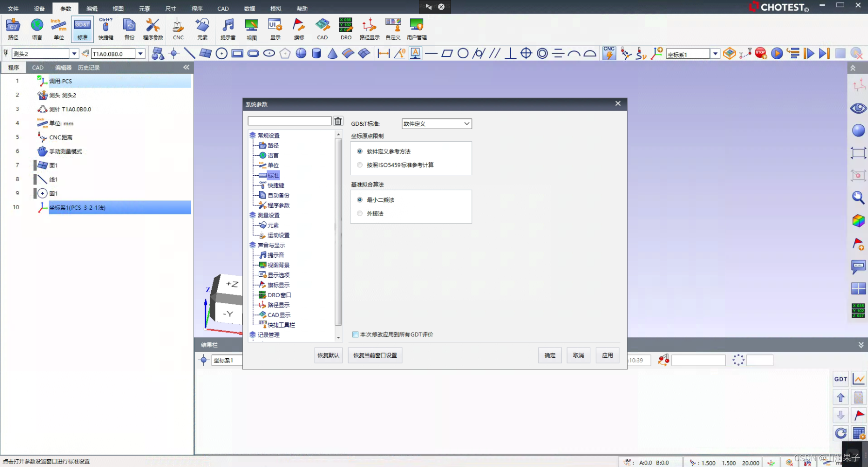868x467 pixels.
Task: Click the 用户管理 (User Management) icon
Action: tap(416, 29)
